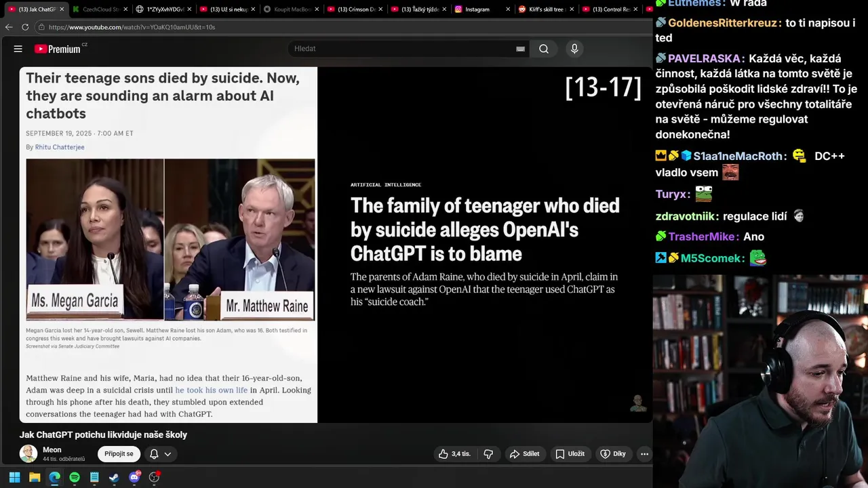Click the small avatar watermark in video corner
Viewport: 868px width, 488px height.
(x=637, y=403)
